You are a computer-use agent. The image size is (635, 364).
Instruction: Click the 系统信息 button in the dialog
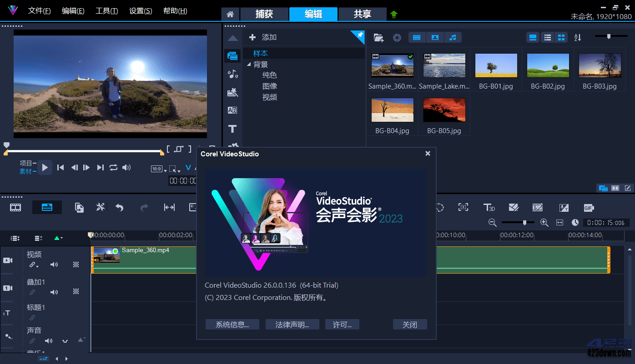click(x=232, y=324)
